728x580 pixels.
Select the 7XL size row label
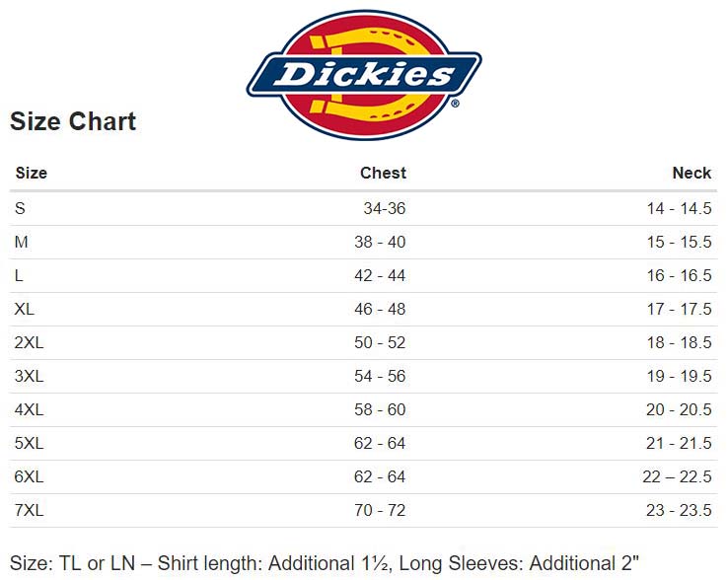pyautogui.click(x=30, y=510)
